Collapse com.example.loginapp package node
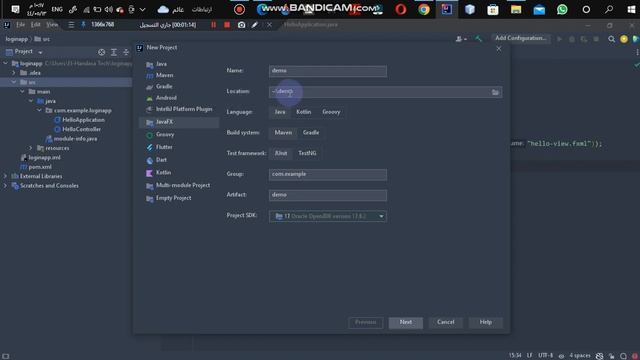Image resolution: width=640 pixels, height=360 pixels. point(40,111)
